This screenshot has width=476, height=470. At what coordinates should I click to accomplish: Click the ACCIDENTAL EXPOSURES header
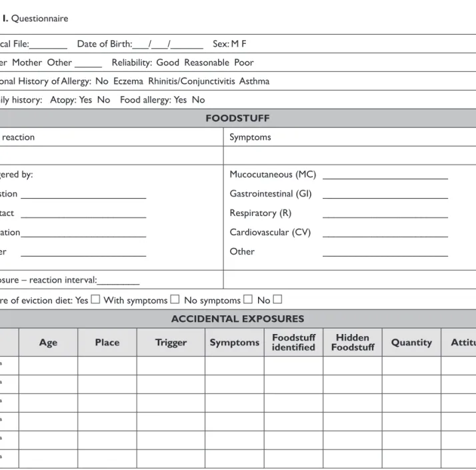pos(238,319)
